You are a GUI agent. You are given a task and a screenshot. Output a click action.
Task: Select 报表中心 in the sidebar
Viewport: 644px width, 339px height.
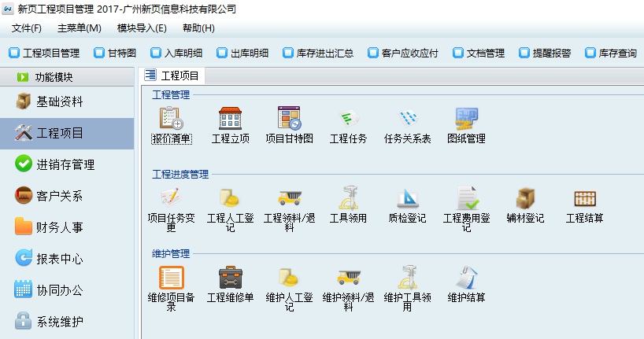67,259
